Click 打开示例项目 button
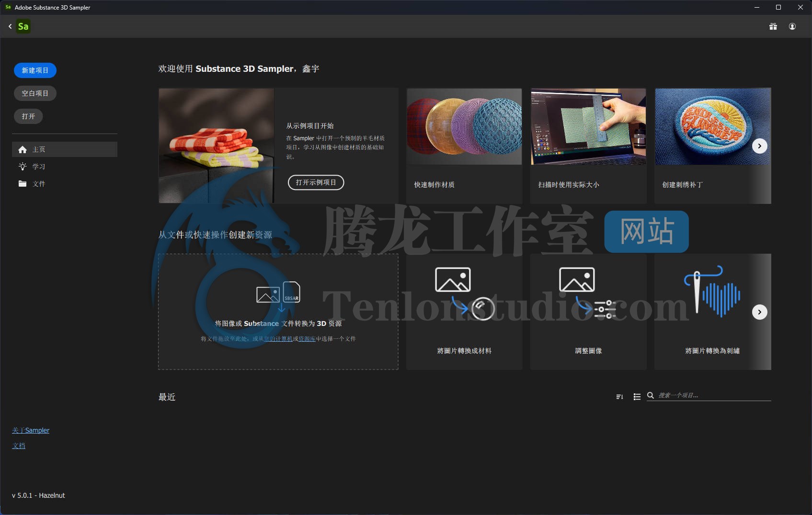This screenshot has height=515, width=812. coord(316,182)
